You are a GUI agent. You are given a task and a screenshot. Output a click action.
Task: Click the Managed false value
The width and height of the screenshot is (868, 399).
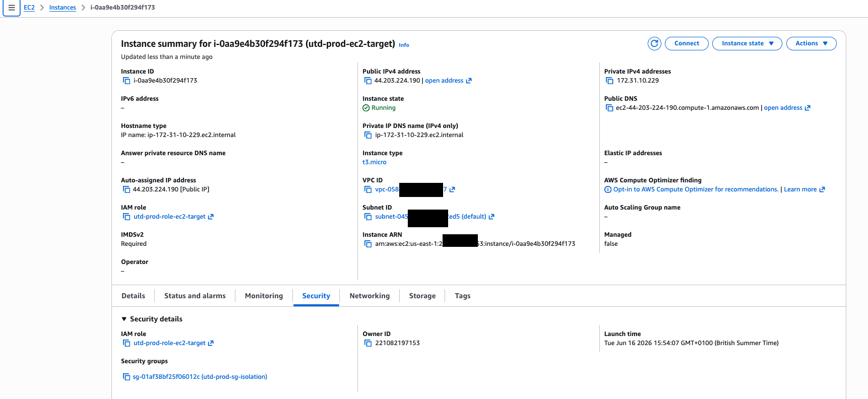click(611, 244)
